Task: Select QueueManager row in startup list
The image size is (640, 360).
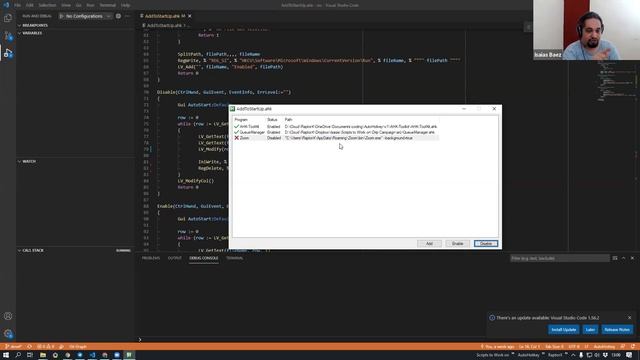Action: tap(336, 132)
